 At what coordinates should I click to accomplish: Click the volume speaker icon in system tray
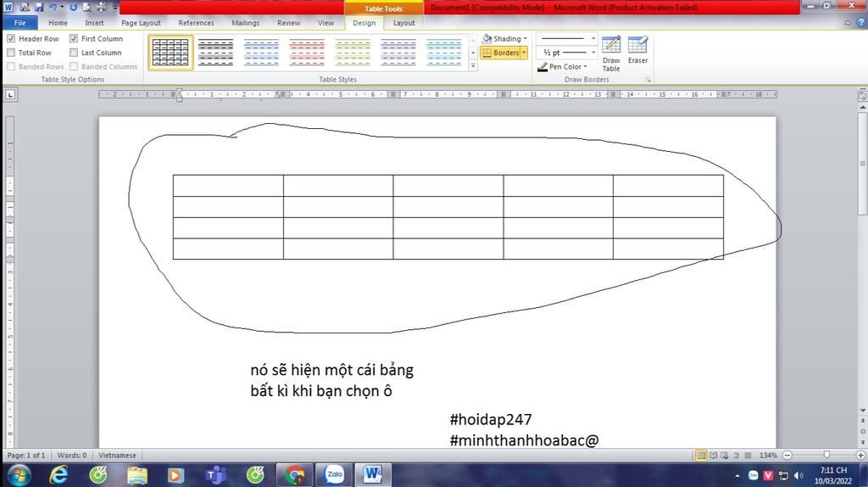pyautogui.click(x=798, y=475)
